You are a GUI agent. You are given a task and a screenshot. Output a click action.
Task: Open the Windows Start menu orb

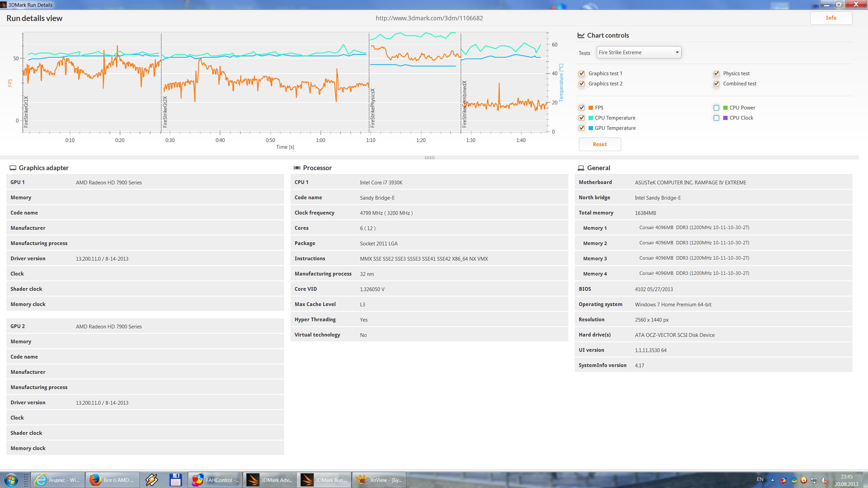pyautogui.click(x=11, y=480)
